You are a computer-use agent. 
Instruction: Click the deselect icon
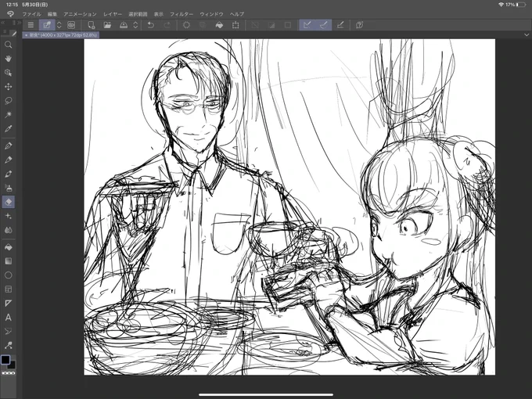pos(255,25)
